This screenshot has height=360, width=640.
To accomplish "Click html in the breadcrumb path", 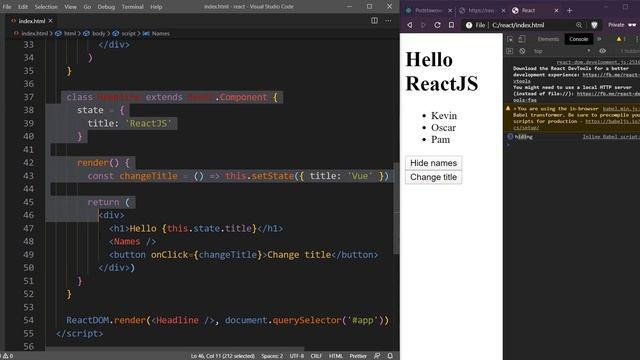I will coord(70,33).
